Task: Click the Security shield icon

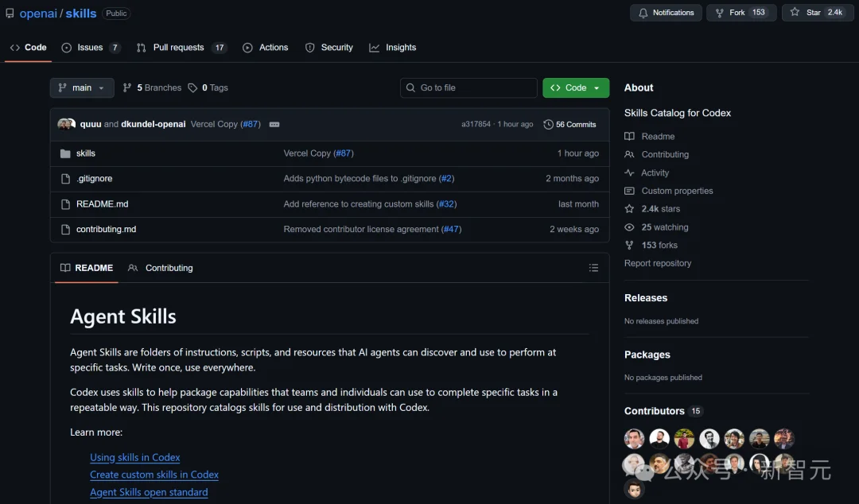Action: [x=311, y=48]
